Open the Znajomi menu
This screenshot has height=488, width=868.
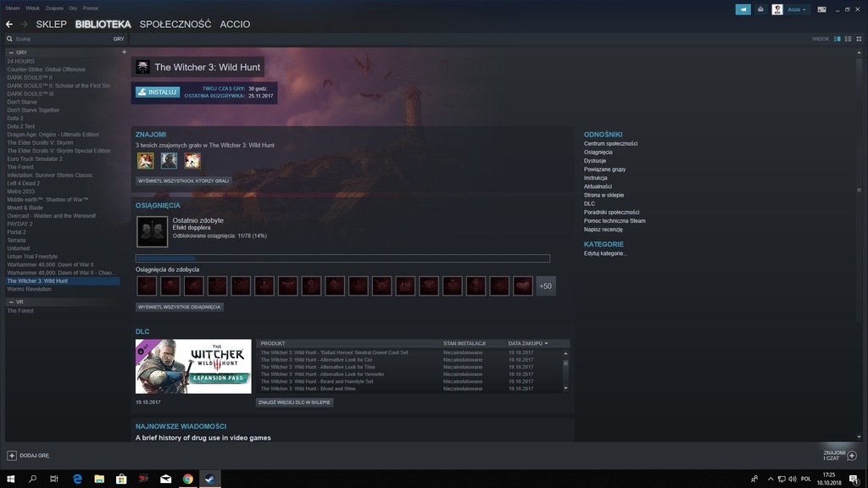click(x=54, y=8)
